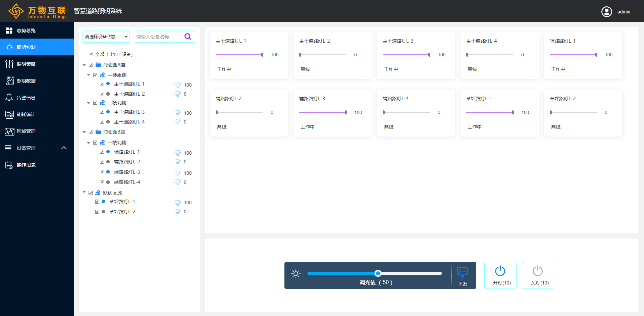Image resolution: width=644 pixels, height=316 pixels.
Task: Uncheck 主干道路灯L-3 checkbox in tree
Action: coord(102,112)
